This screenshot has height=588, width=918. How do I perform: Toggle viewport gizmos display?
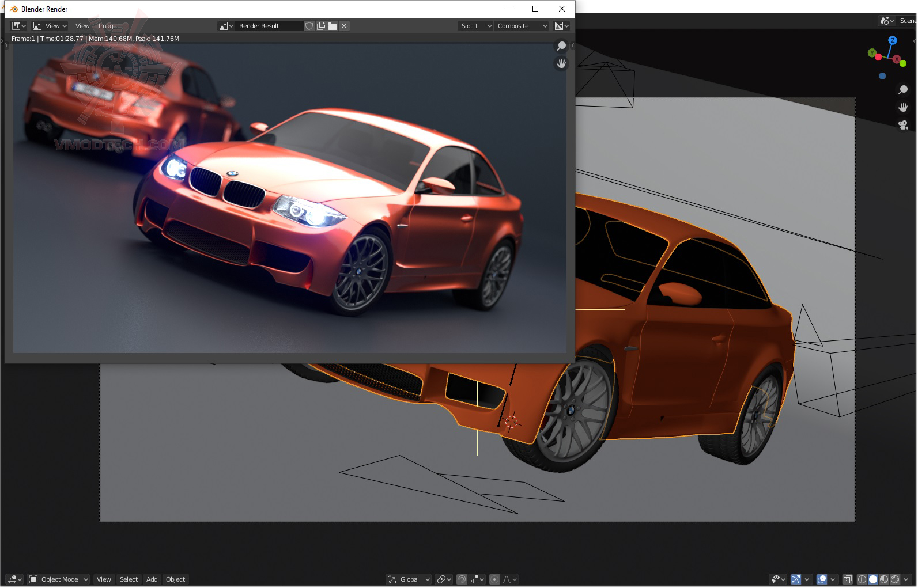796,579
